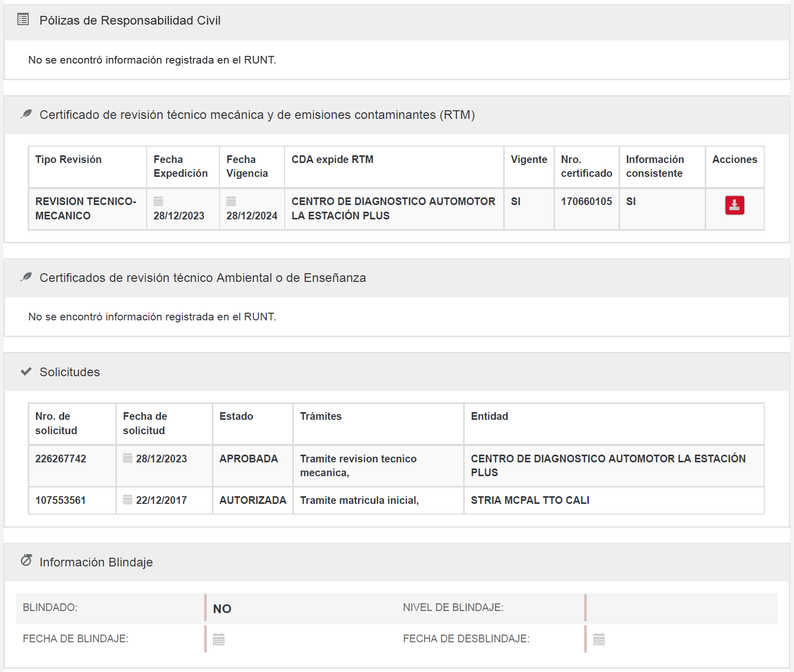
Task: Collapse the Pólizas de Responsabilidad Civil section header
Action: [x=396, y=22]
